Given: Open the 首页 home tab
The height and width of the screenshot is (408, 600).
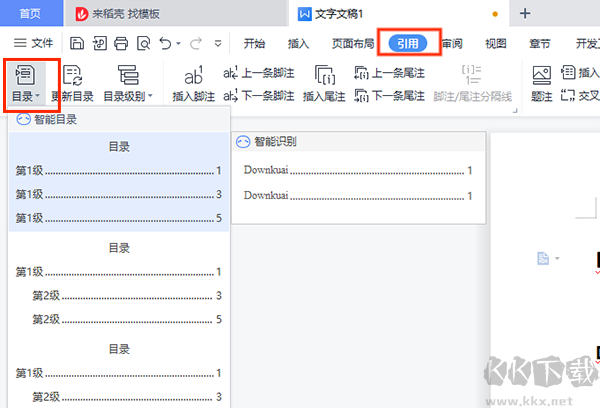Looking at the screenshot, I should 31,13.
